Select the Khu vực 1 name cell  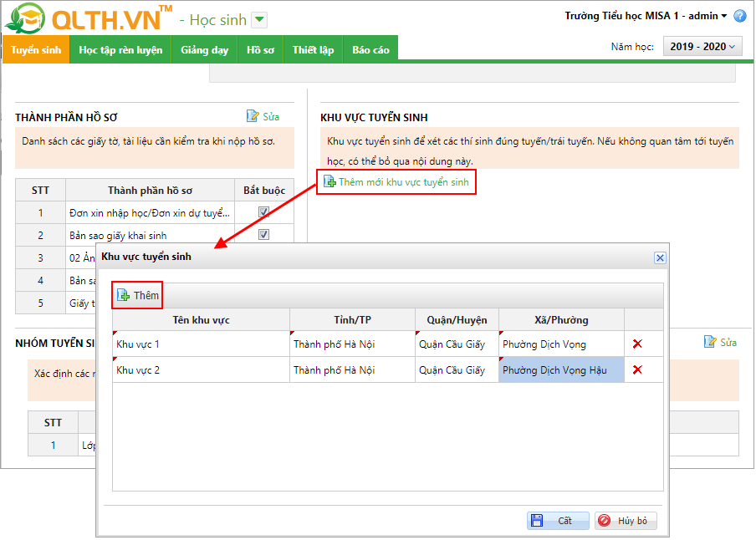pyautogui.click(x=201, y=344)
